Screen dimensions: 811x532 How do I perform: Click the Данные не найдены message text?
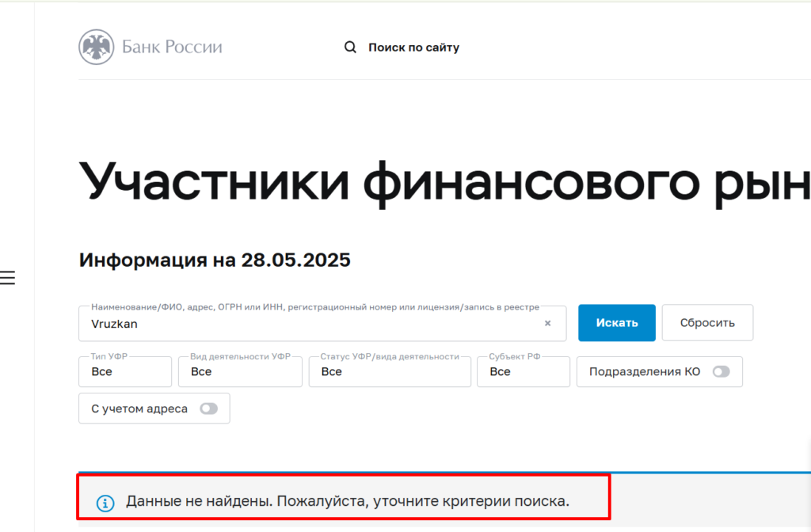348,501
